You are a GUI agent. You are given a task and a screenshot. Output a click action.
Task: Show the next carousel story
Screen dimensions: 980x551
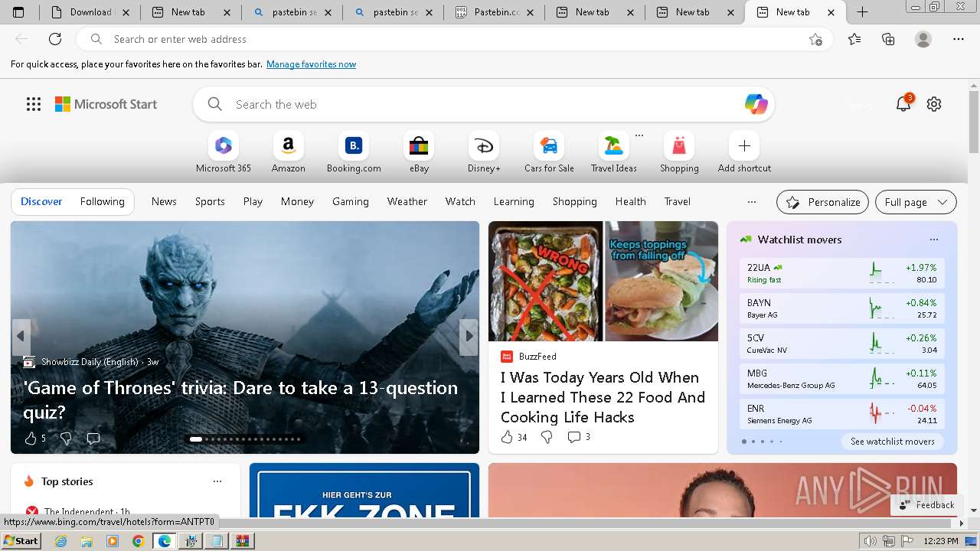click(x=469, y=336)
